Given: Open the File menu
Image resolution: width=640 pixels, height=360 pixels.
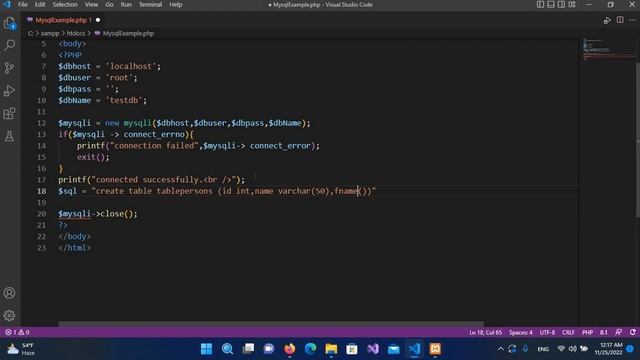Looking at the screenshot, I should [23, 4].
